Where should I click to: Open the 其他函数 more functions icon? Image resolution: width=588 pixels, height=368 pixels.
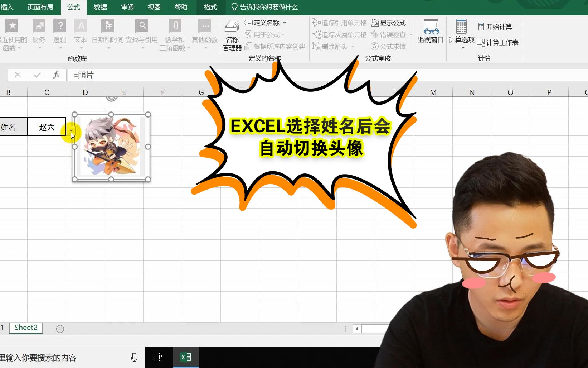pos(205,34)
